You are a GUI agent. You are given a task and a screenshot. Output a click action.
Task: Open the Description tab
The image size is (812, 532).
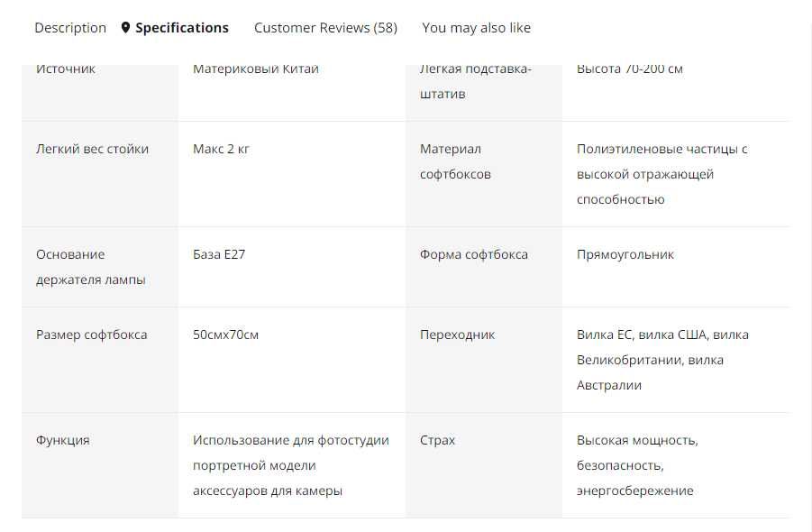click(70, 28)
